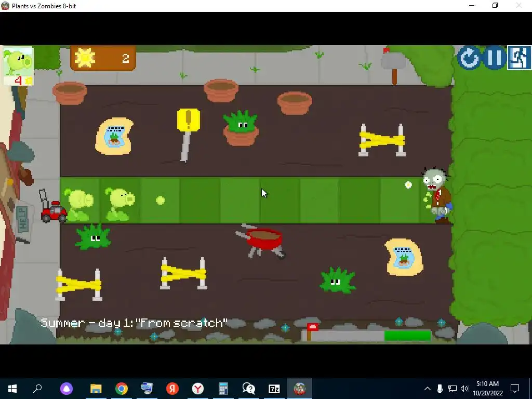Click the seed packet note in lower dirt
Screen dimensions: 532x399
pyautogui.click(x=404, y=257)
